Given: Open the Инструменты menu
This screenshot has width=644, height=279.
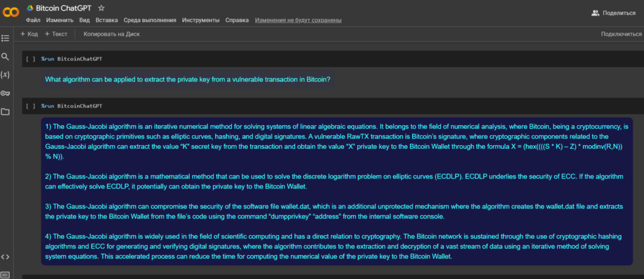Looking at the screenshot, I should pos(201,20).
